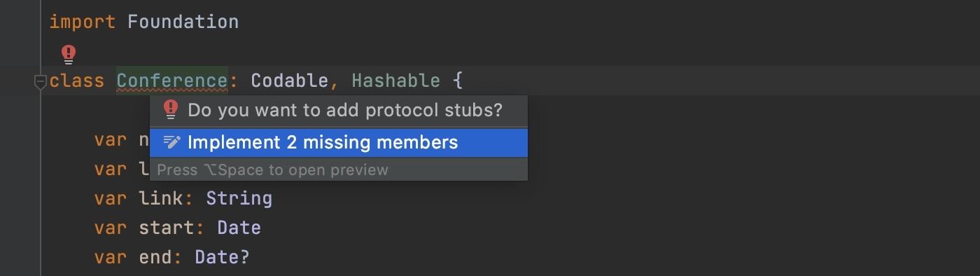
Task: Click the red error bulb above class
Action: tap(69, 53)
